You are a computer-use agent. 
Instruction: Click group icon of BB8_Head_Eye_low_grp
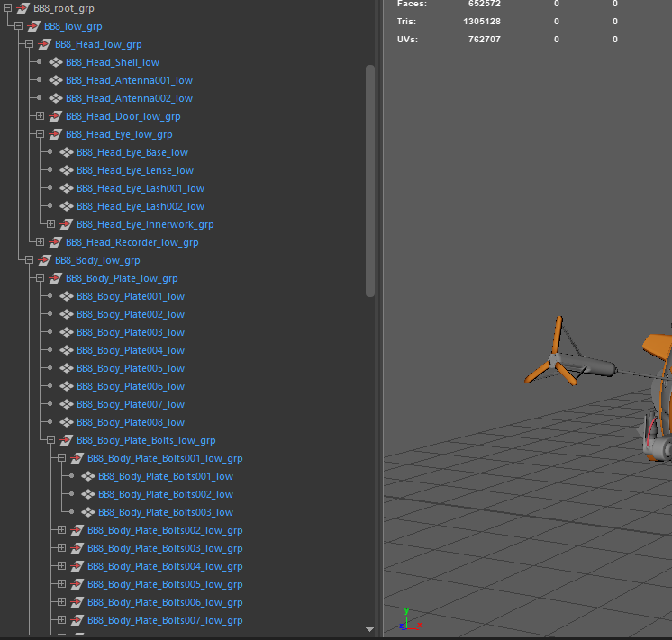tap(55, 134)
